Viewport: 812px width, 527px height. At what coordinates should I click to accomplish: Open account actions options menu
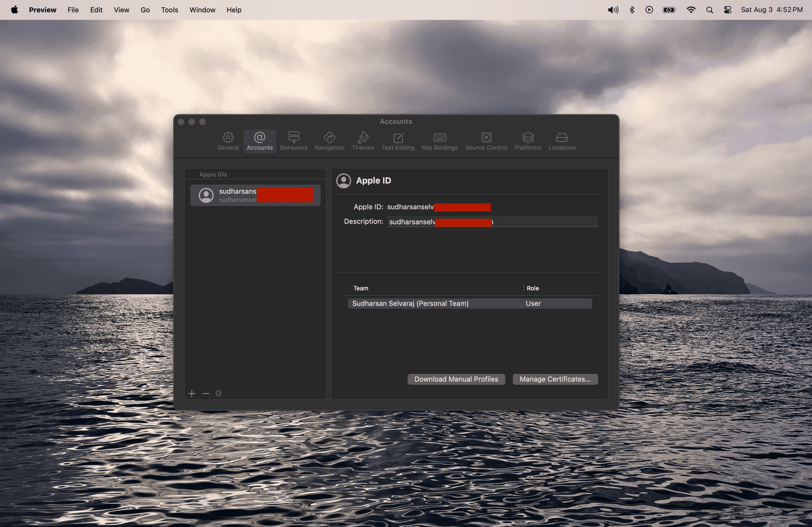(218, 393)
